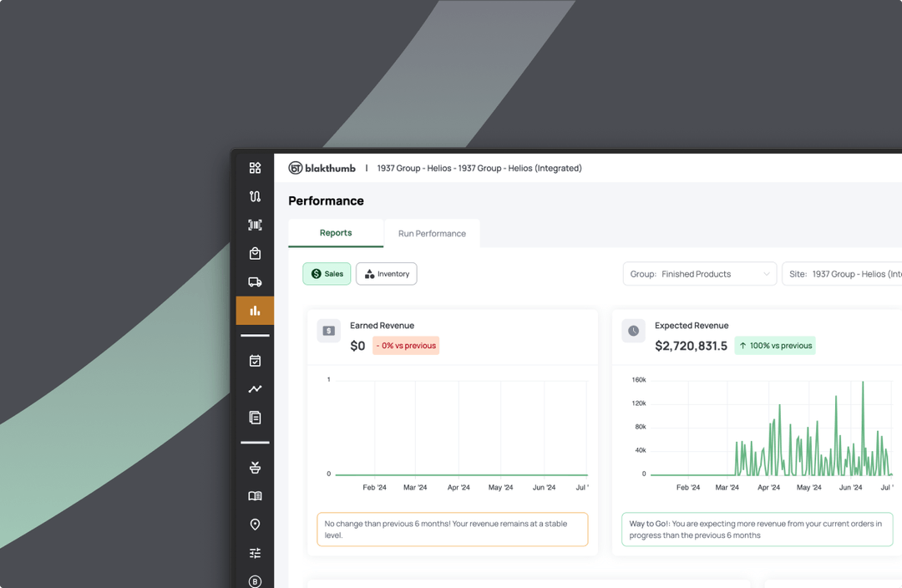Click the Performance page heading
This screenshot has width=902, height=588.
pos(327,200)
